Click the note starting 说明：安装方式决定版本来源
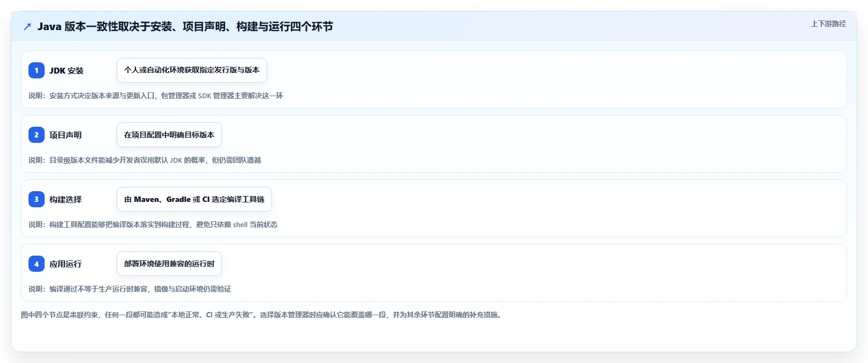 156,96
